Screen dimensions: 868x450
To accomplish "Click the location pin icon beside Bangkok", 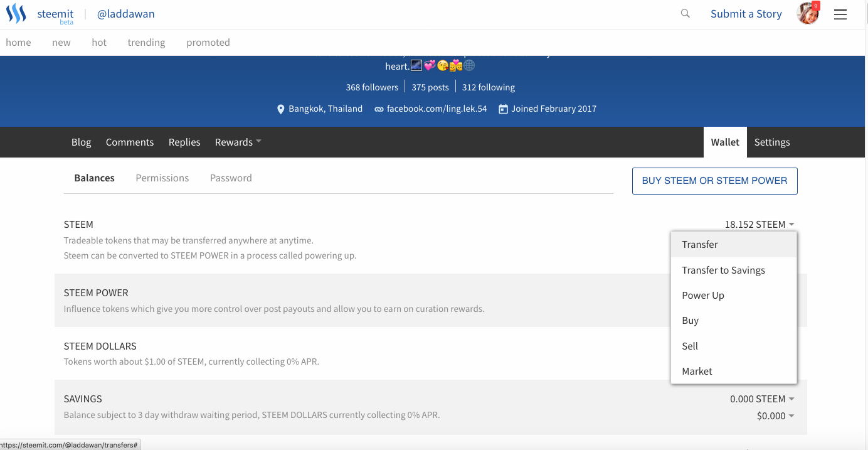I will [x=281, y=109].
